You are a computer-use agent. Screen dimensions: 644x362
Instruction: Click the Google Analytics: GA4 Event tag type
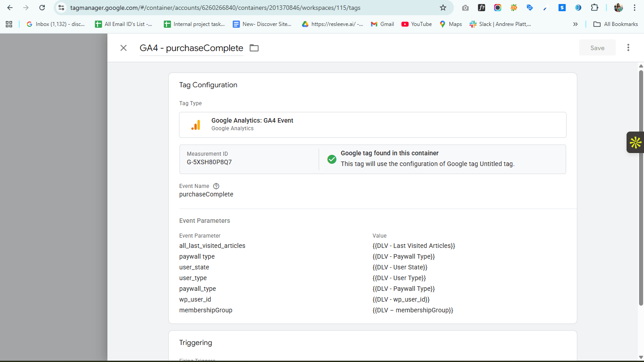373,124
